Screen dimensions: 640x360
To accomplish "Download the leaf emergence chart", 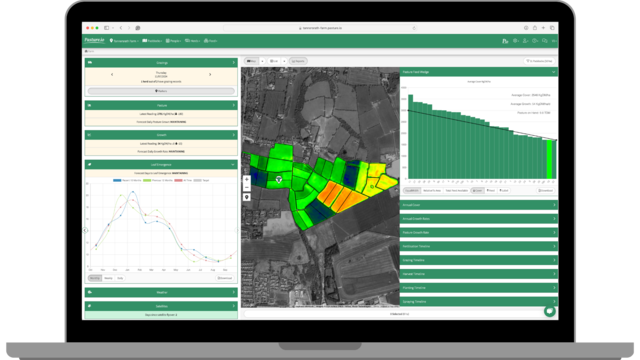I will 225,278.
